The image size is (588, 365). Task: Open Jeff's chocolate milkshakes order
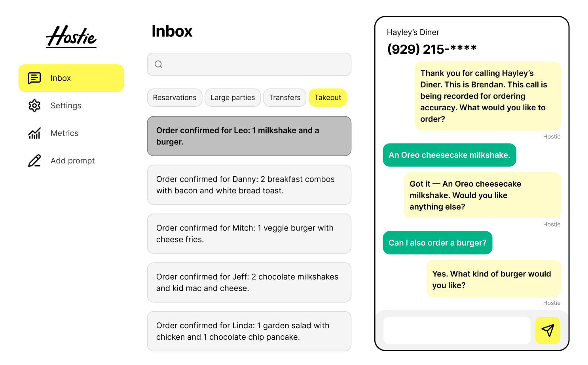tap(249, 282)
